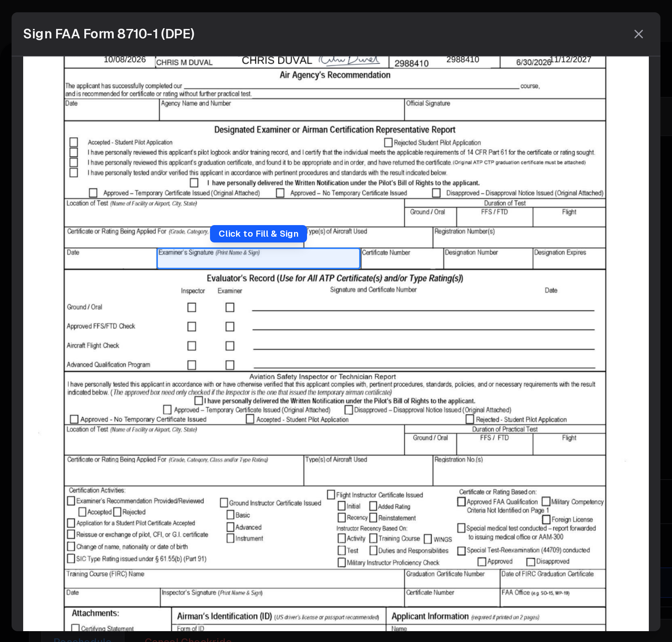Screen dimensions: 672x642
Task: Check 'Ground Instructor Certificate Issued' box
Action: coord(224,503)
